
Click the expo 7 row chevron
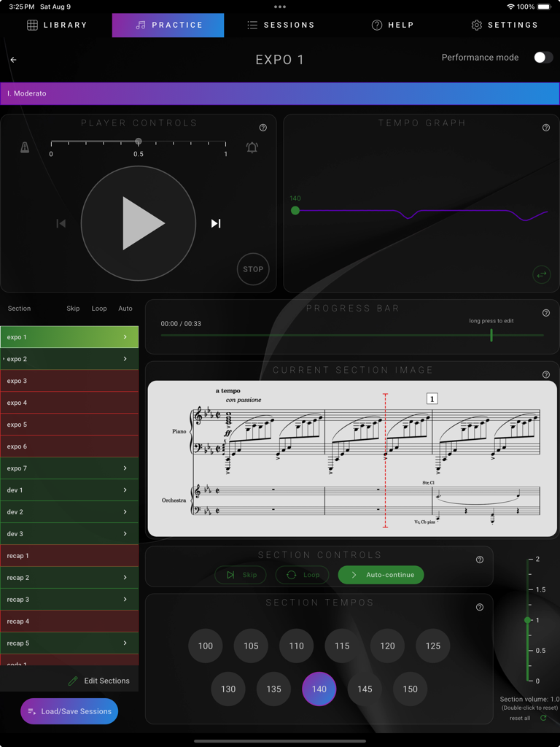click(125, 468)
